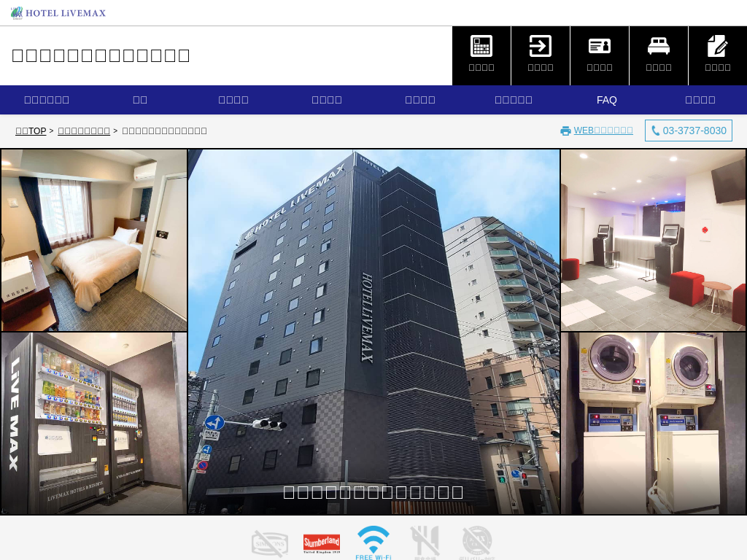This screenshot has width=747, height=560.
Task: Click the FREE Wi-Fi icon
Action: (373, 542)
